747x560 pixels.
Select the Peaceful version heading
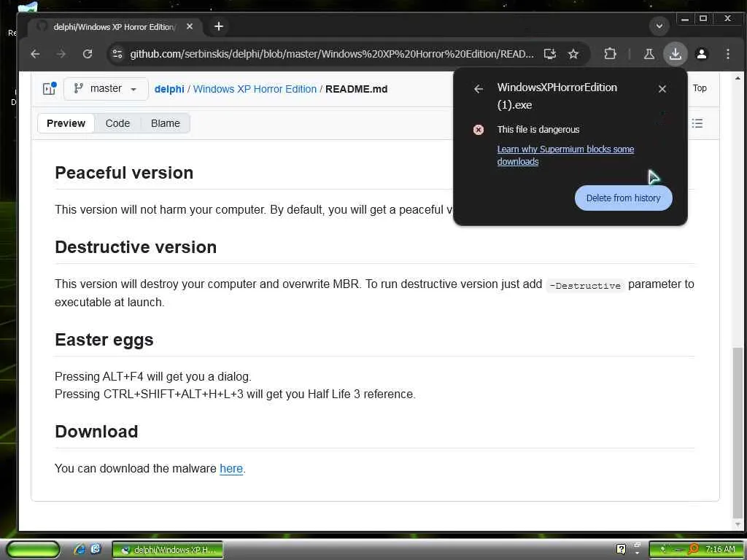click(x=124, y=172)
